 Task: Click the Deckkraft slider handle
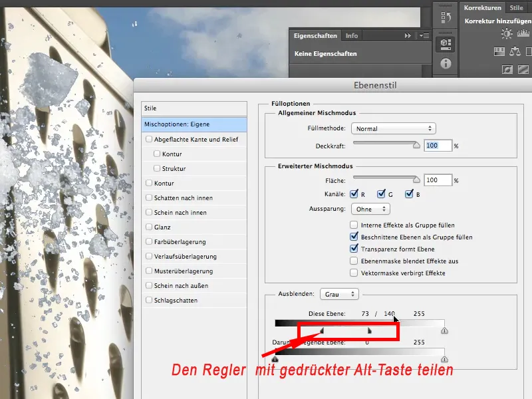416,145
